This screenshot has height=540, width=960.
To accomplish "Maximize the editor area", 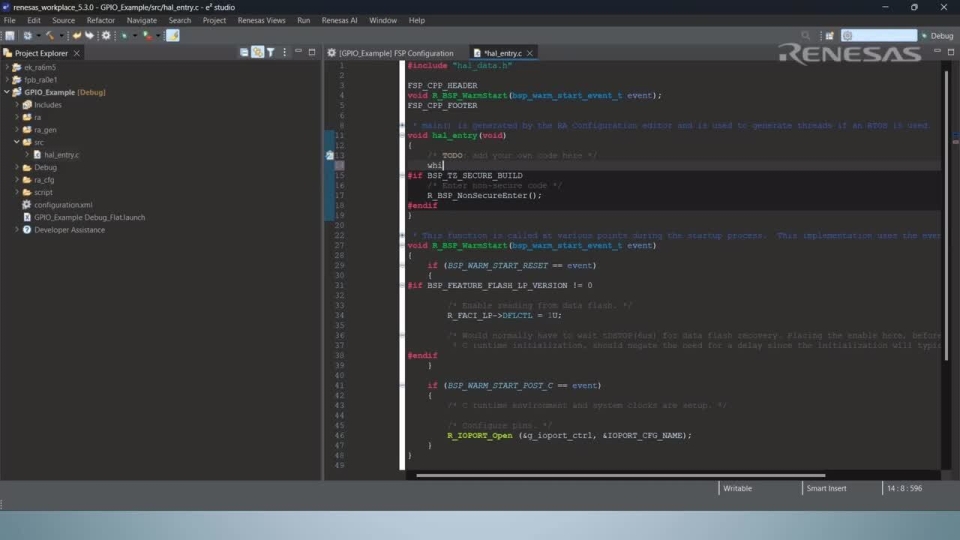I will pos(951,52).
